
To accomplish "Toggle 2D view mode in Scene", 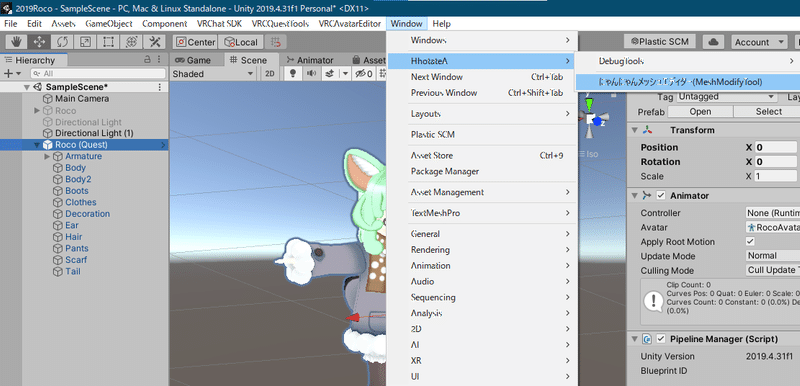I will (x=270, y=74).
